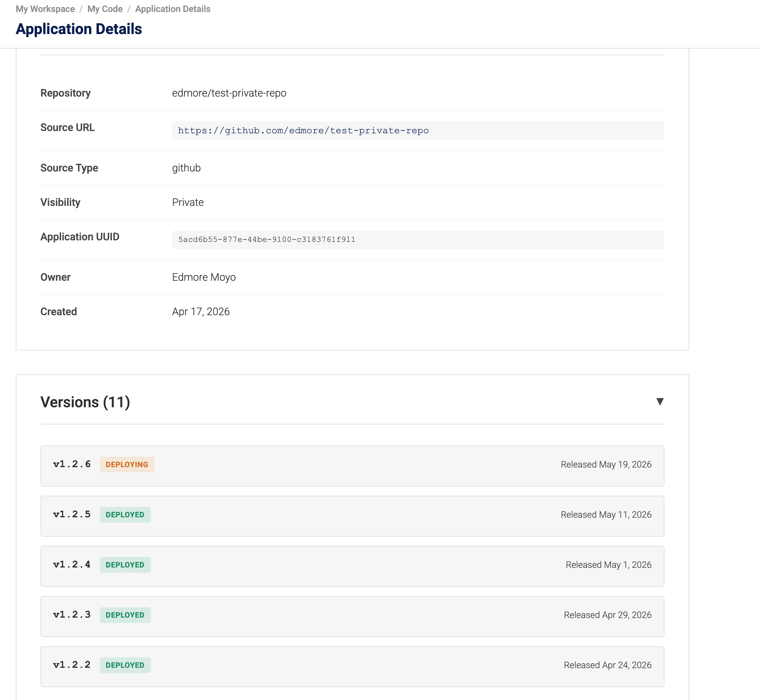Viewport: 761px width, 700px height.
Task: Open version v1.2.4 row
Action: click(x=352, y=566)
